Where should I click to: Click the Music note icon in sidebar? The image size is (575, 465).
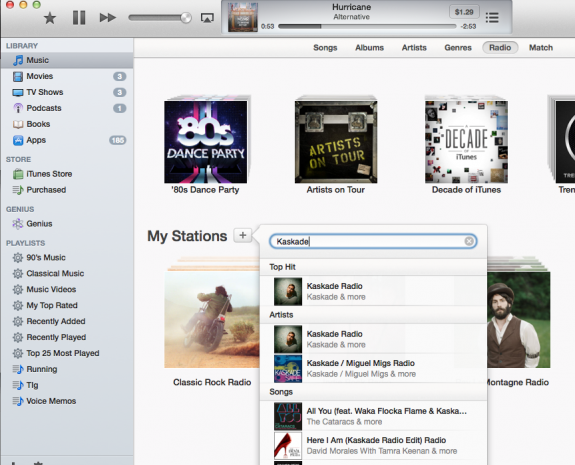(18, 60)
